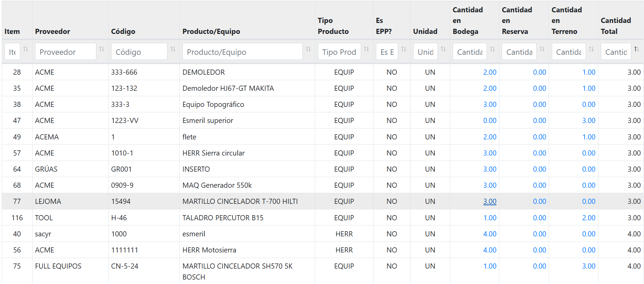Focus the Cantidad en Bodega filter field
644x284 pixels.
click(470, 52)
